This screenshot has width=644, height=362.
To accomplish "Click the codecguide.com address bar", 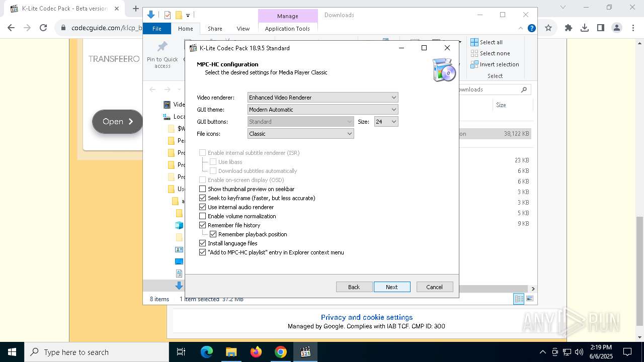I will point(106,28).
